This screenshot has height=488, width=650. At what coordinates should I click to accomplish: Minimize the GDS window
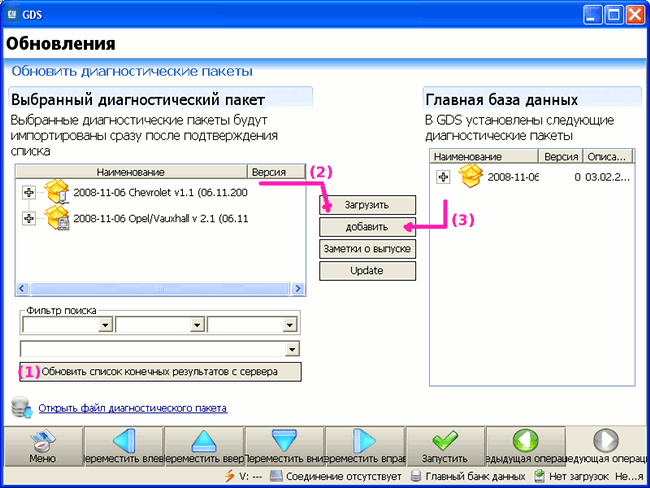[x=593, y=15]
